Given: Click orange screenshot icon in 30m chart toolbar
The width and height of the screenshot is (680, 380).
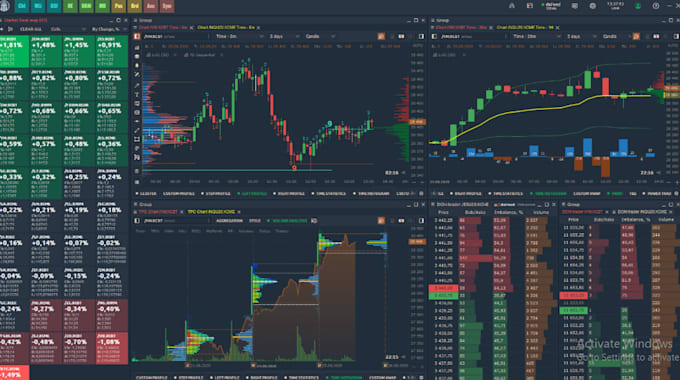Looking at the screenshot, I should pyautogui.click(x=636, y=36).
